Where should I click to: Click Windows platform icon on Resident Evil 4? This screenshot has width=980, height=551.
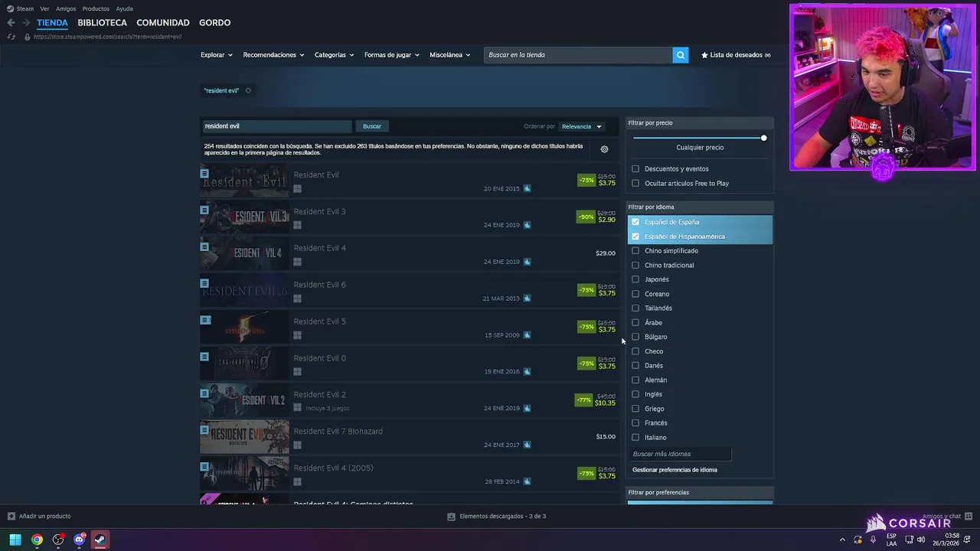[297, 262]
